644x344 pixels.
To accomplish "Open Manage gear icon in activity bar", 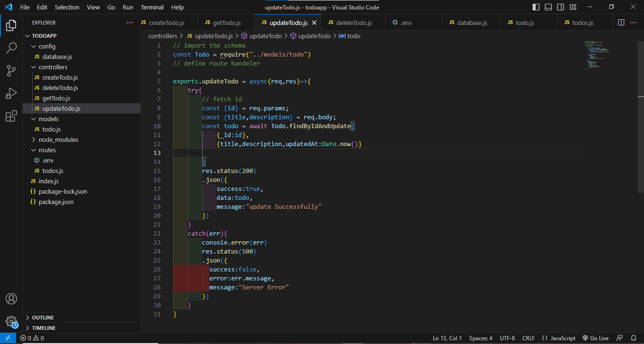I will click(x=11, y=322).
